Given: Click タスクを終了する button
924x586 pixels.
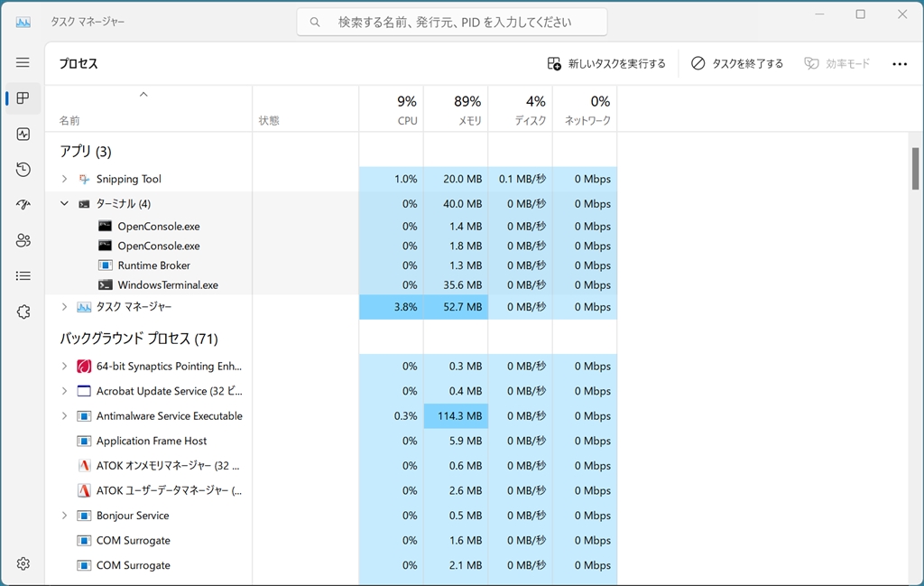Looking at the screenshot, I should pyautogui.click(x=736, y=64).
